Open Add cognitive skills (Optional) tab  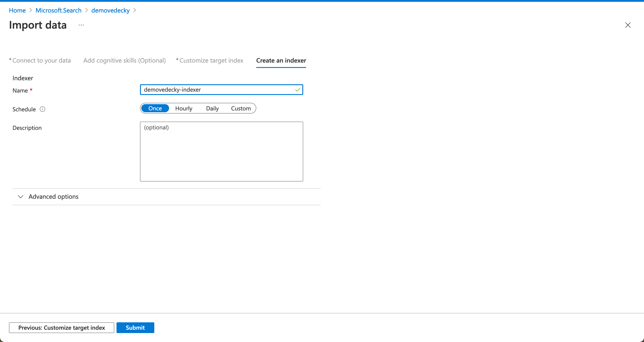(x=125, y=61)
